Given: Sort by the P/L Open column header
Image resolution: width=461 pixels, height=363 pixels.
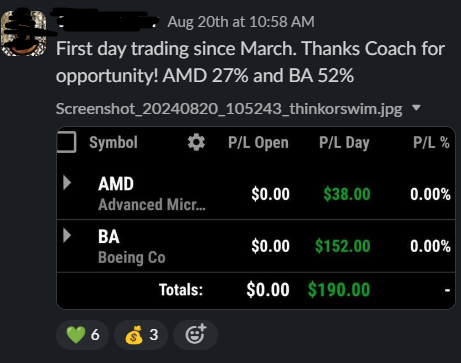Looking at the screenshot, I should [258, 143].
